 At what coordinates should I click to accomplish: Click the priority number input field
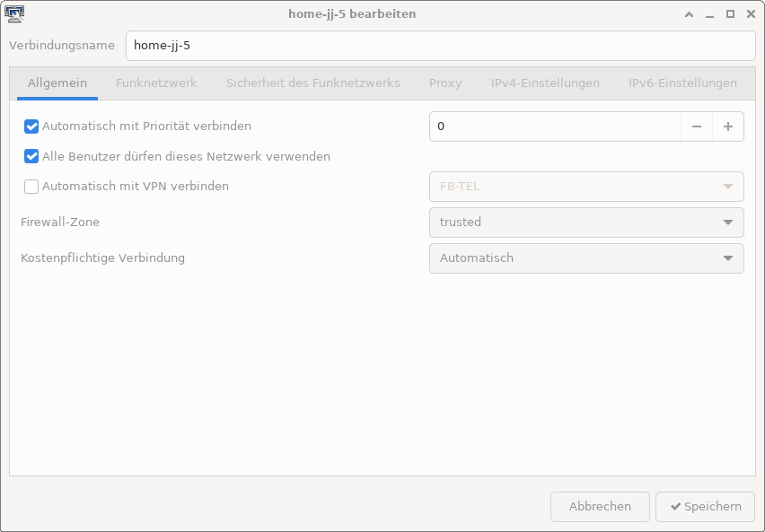point(555,126)
